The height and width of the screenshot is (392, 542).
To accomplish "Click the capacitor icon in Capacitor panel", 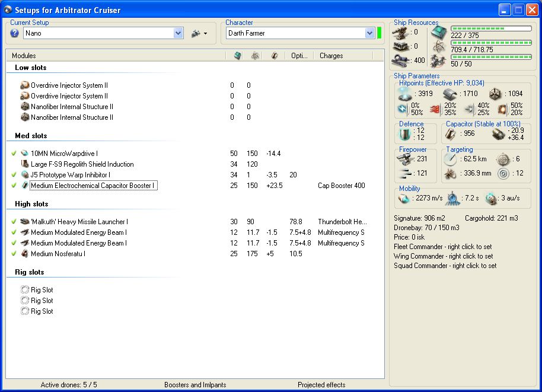I will tap(451, 134).
